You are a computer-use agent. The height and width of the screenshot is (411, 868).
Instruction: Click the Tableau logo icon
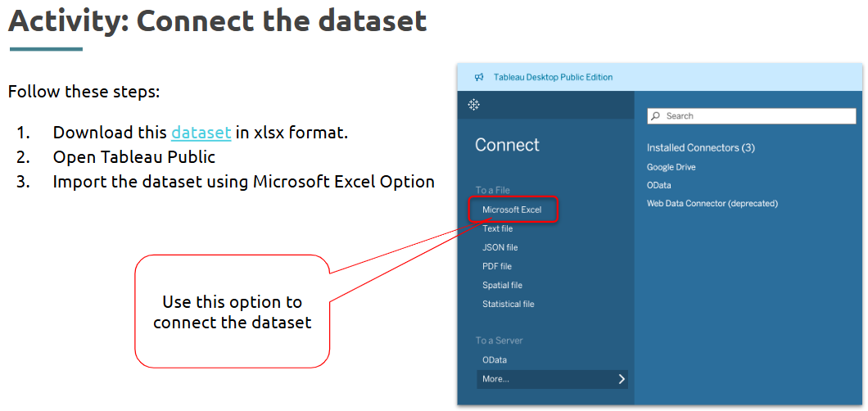[473, 105]
